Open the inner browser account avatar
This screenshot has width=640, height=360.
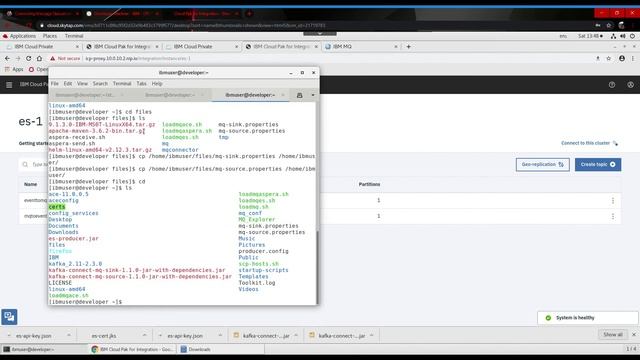click(622, 58)
